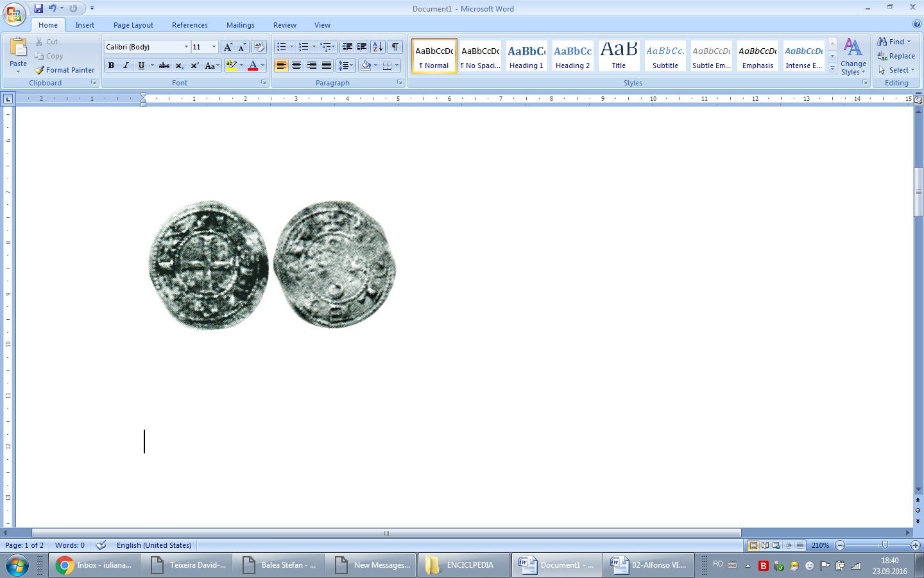This screenshot has width=924, height=578.
Task: Click the Save icon in quick access toolbar
Action: [38, 8]
